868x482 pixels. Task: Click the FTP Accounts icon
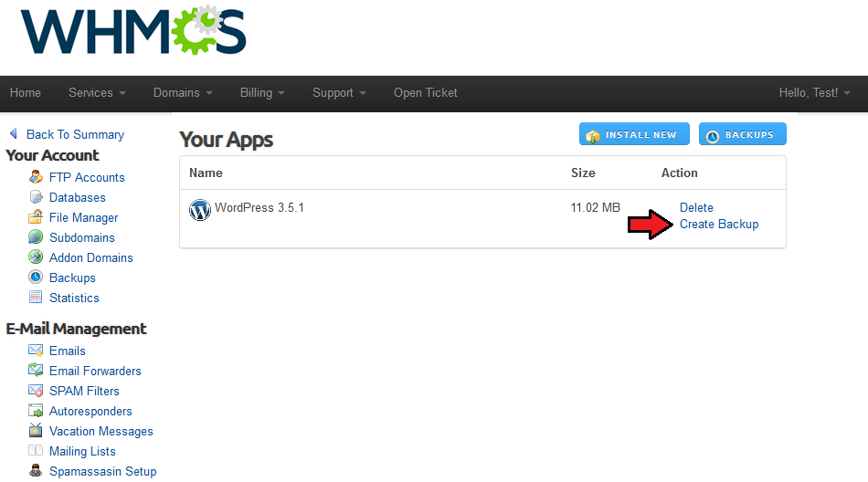tap(36, 177)
